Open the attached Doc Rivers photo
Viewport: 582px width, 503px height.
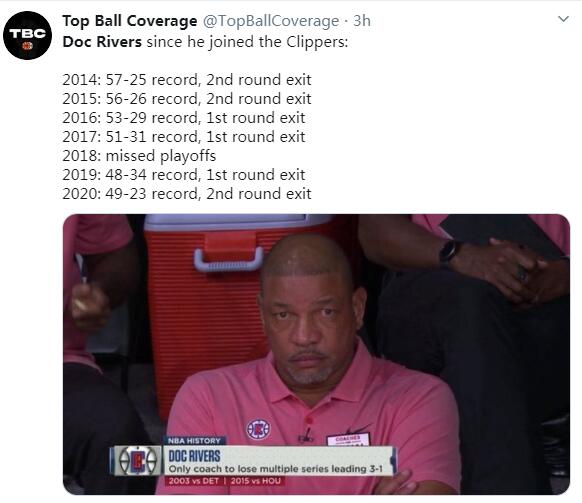[x=316, y=354]
